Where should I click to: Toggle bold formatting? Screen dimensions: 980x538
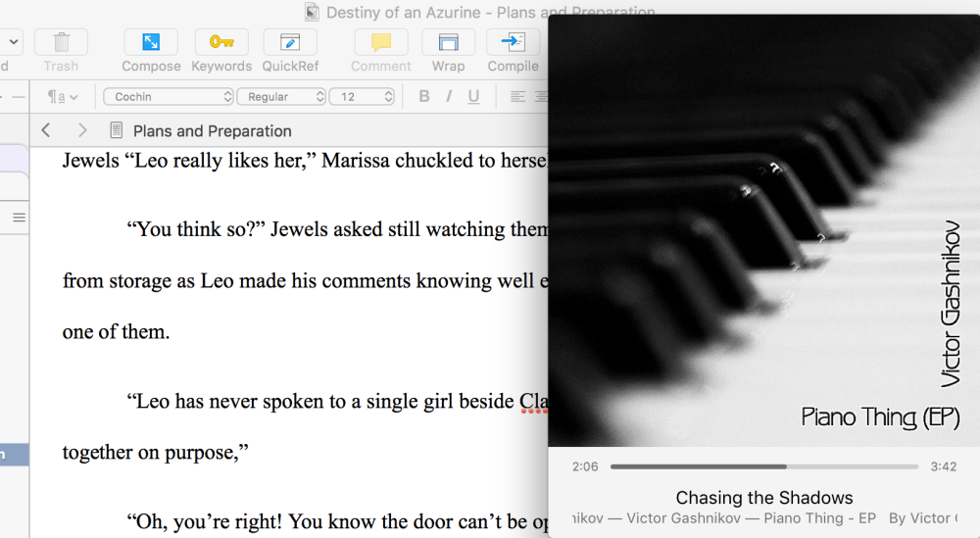[424, 96]
